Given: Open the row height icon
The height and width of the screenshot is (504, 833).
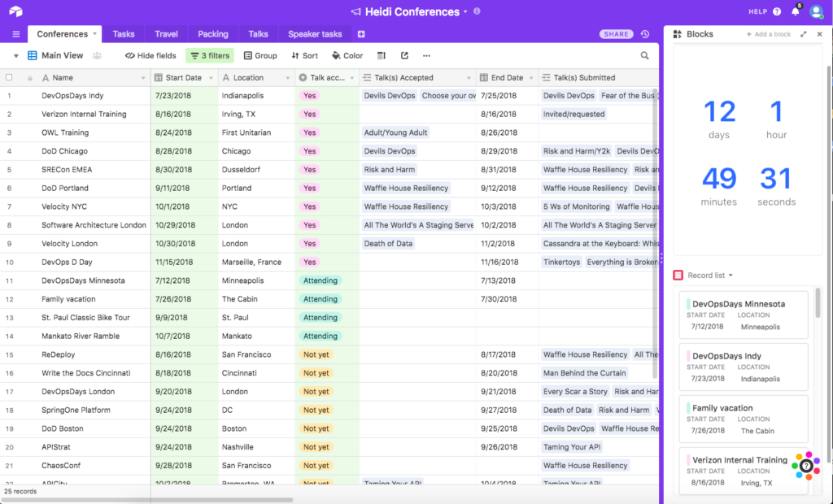Looking at the screenshot, I should (382, 56).
